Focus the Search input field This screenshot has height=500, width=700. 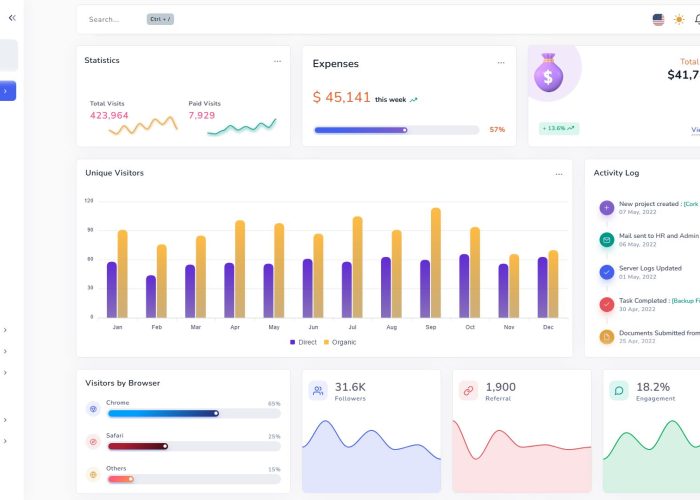point(104,20)
